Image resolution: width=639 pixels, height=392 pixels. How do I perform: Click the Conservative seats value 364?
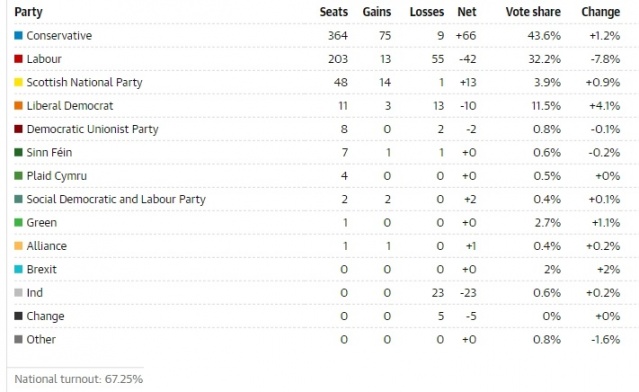(x=338, y=35)
